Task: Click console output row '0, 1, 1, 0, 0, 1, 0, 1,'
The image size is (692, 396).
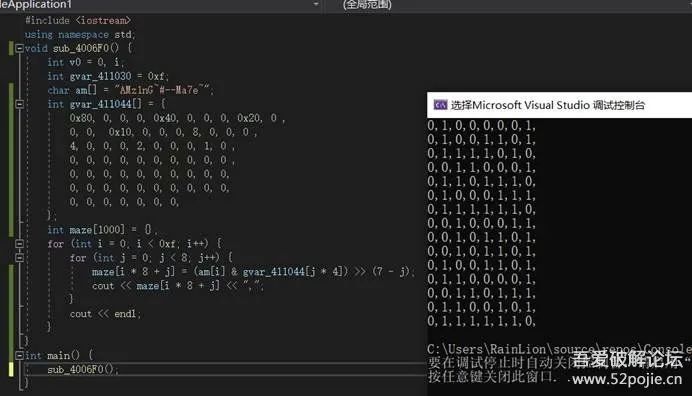Action: (x=481, y=307)
